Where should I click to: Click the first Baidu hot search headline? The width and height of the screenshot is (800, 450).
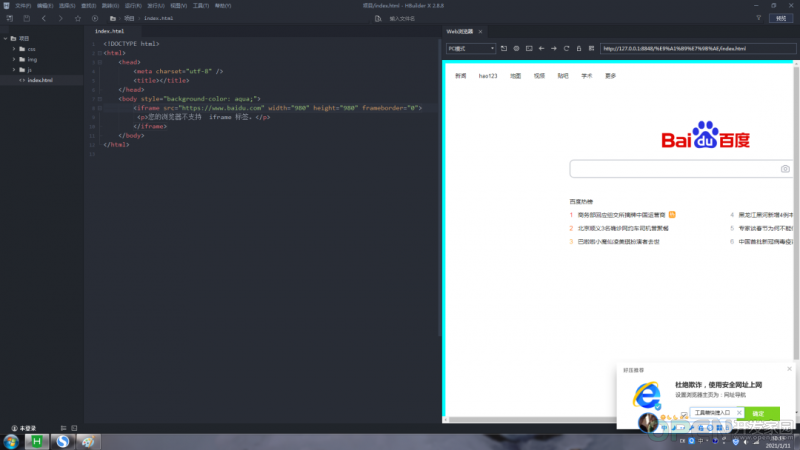pos(621,215)
